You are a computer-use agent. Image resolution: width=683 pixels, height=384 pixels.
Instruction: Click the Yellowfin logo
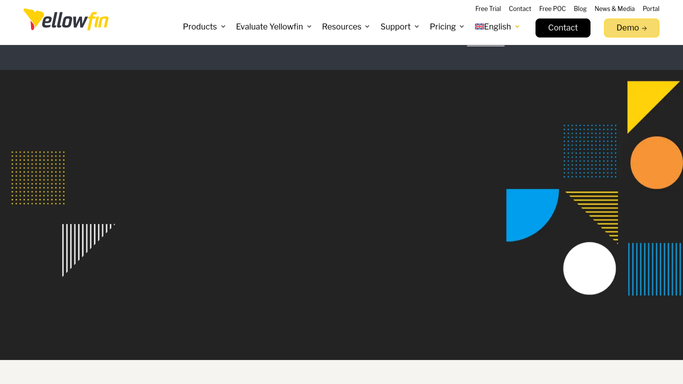66,20
